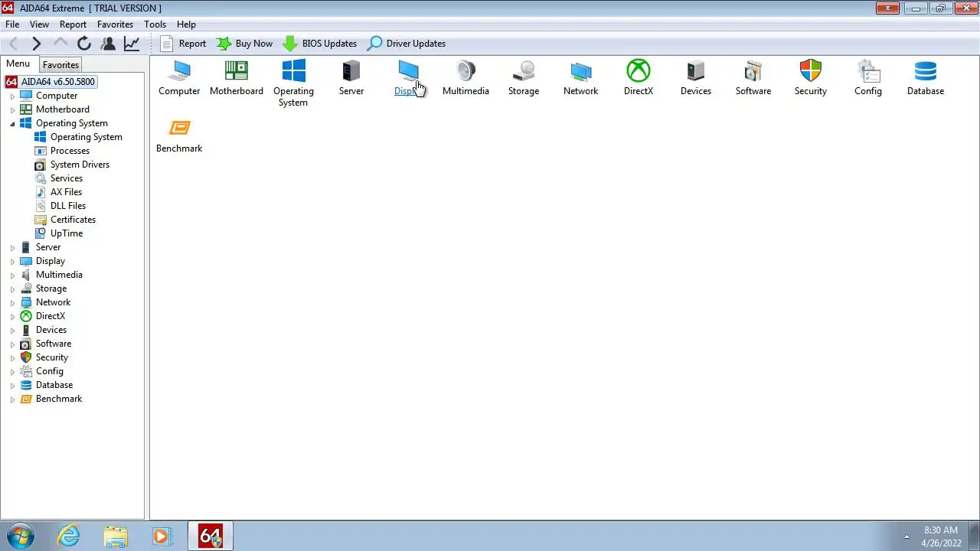Expand the Motherboard tree node
980x551 pixels.
pos(12,110)
